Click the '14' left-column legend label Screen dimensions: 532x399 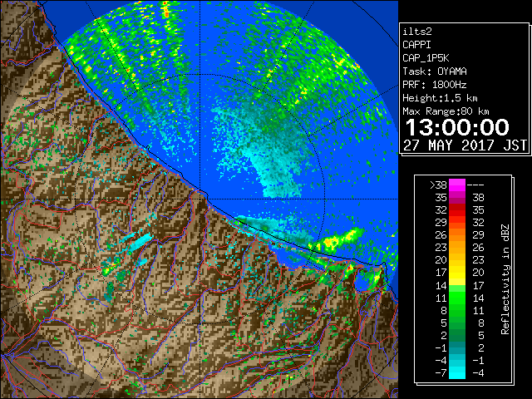(441, 286)
